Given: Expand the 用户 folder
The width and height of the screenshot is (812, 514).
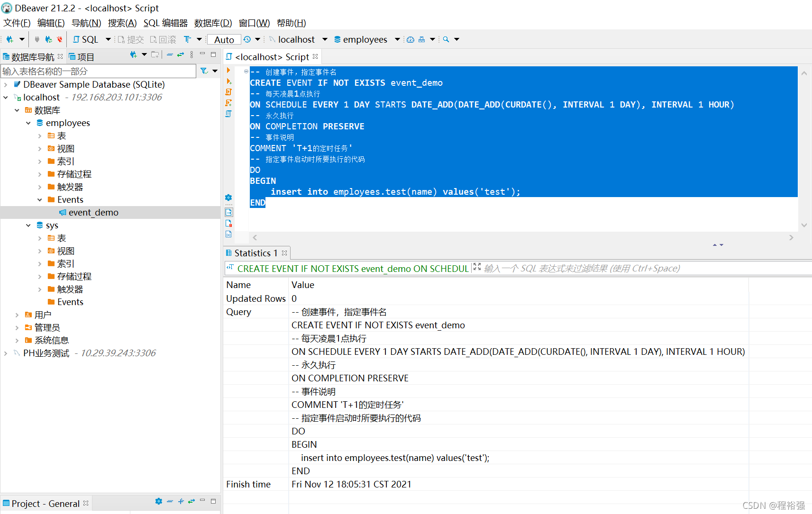Looking at the screenshot, I should [x=17, y=315].
